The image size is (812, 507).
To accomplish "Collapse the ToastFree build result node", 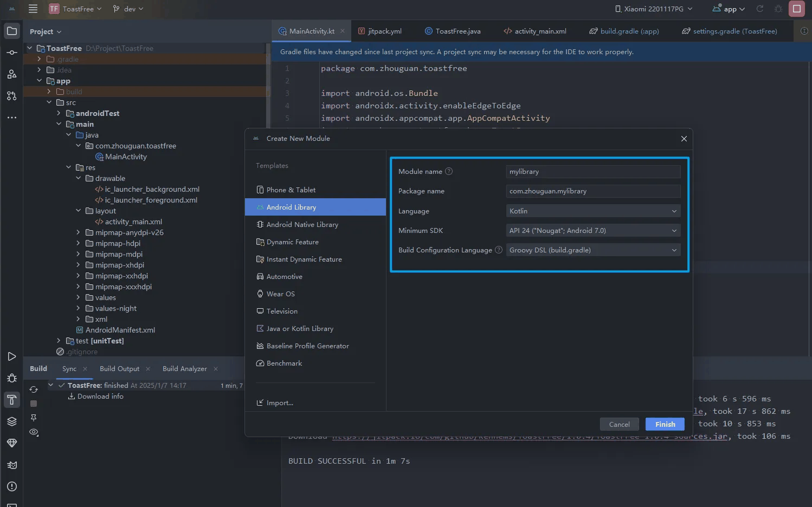I will point(50,385).
